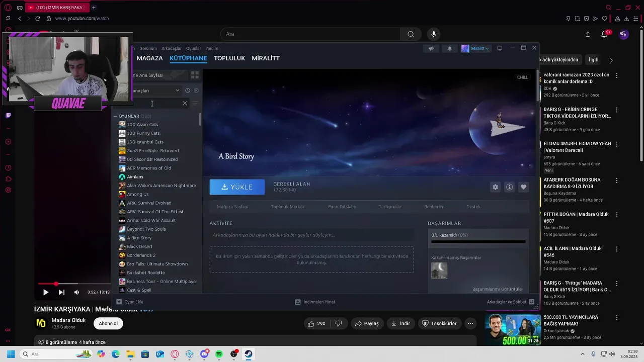Open the Yardım menu in Steam
The height and width of the screenshot is (362, 644).
point(212,49)
